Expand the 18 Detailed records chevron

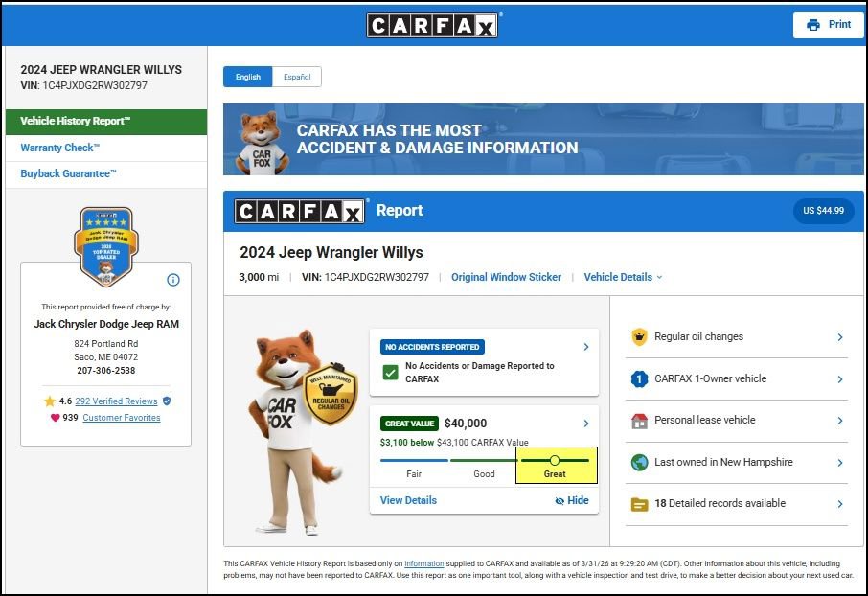pyautogui.click(x=840, y=504)
